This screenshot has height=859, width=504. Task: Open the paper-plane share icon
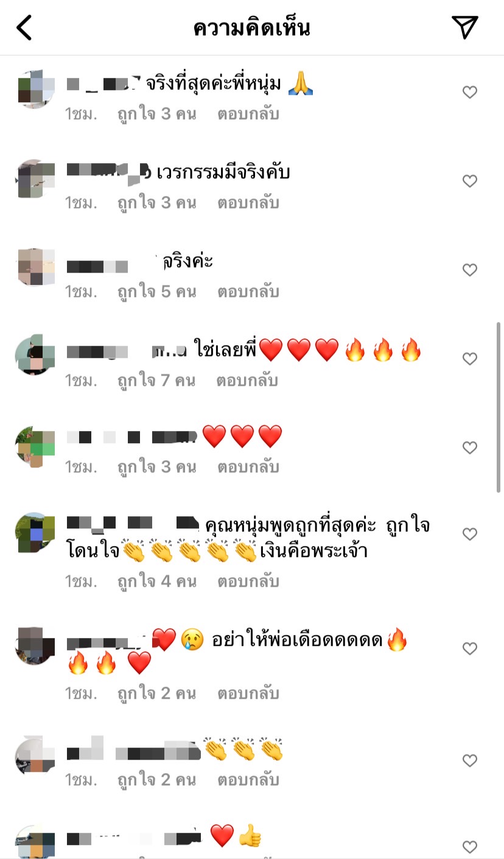[465, 27]
